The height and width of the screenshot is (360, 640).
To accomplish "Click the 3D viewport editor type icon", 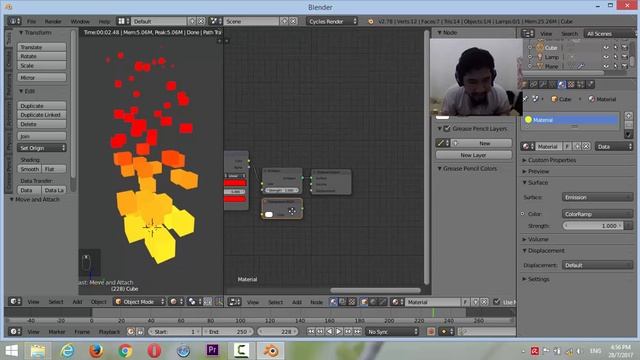I will click(14, 302).
